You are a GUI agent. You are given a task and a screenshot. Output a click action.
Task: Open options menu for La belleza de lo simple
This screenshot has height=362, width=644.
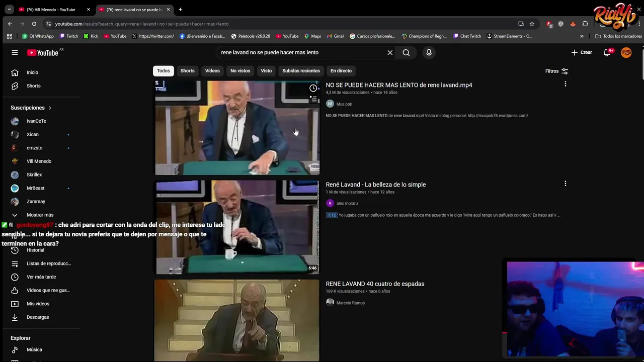[566, 184]
